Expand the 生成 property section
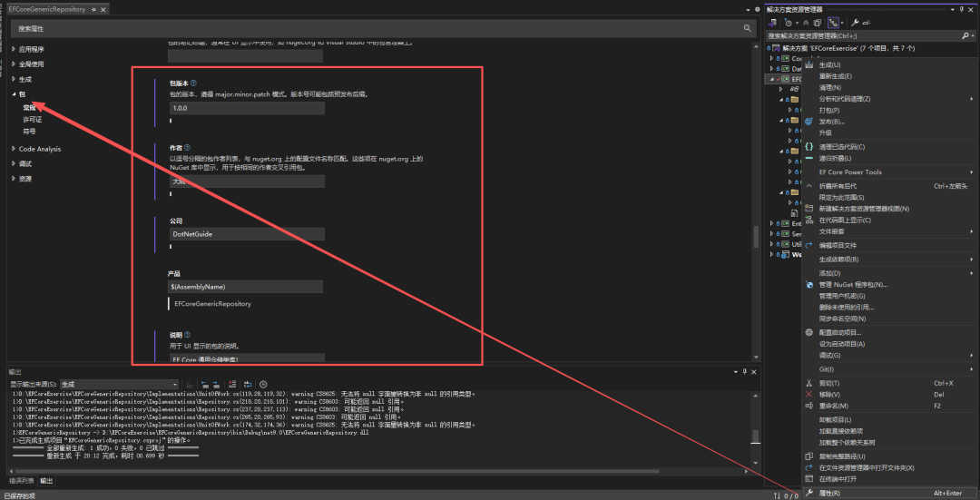This screenshot has height=500, width=980. [14, 79]
